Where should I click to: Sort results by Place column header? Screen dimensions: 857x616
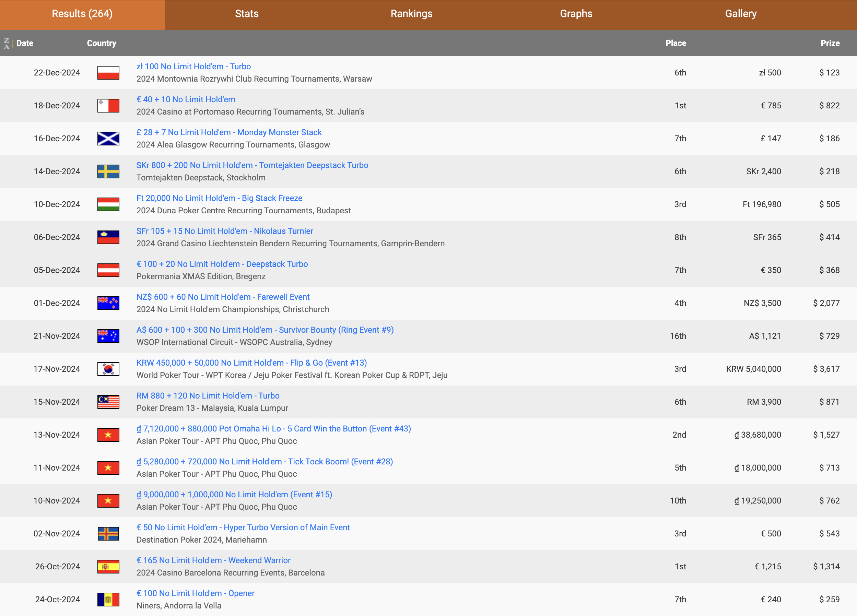tap(676, 43)
